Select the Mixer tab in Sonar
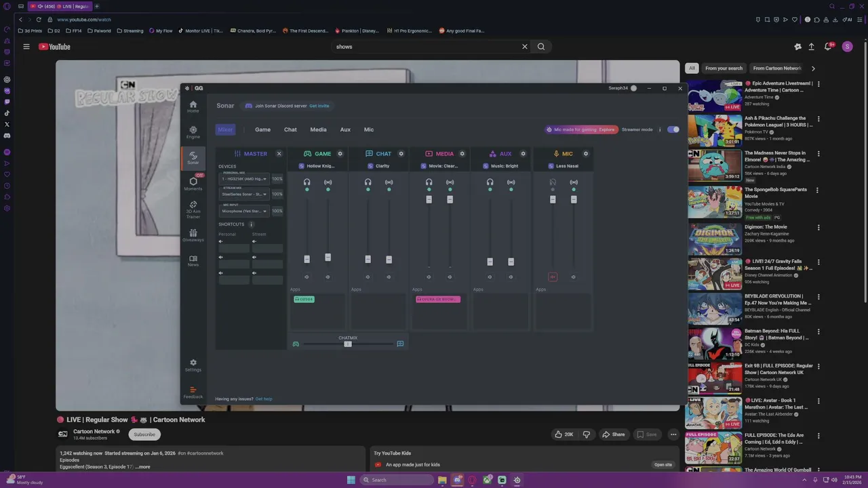 (225, 129)
